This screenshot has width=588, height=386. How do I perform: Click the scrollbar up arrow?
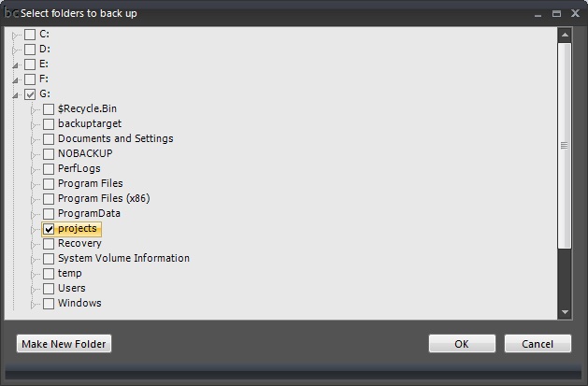click(565, 35)
